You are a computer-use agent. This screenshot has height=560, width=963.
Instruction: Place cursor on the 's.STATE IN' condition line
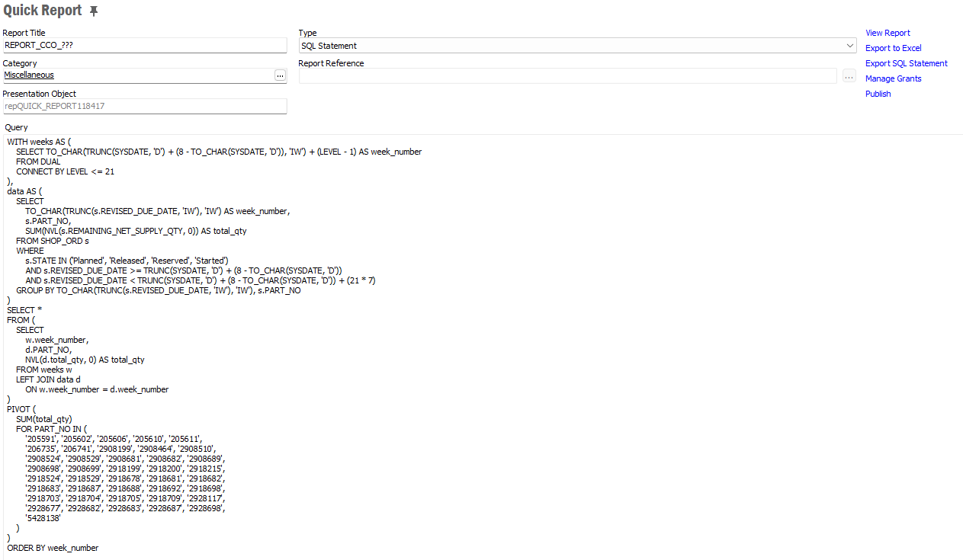coord(127,261)
